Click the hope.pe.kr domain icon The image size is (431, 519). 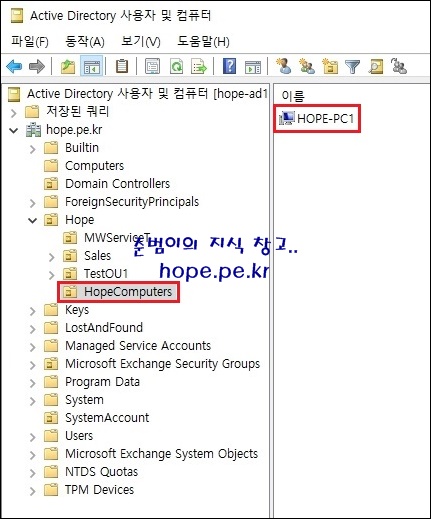point(34,130)
